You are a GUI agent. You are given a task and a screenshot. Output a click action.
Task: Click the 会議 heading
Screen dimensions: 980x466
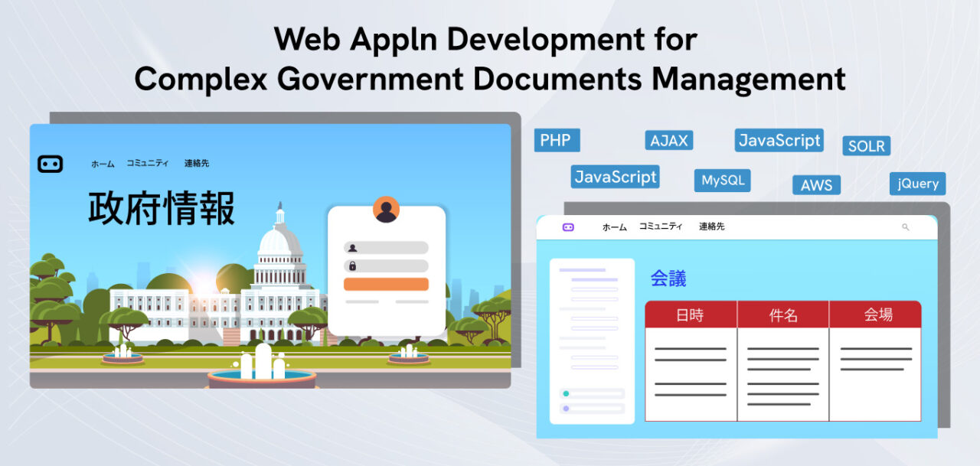(670, 279)
